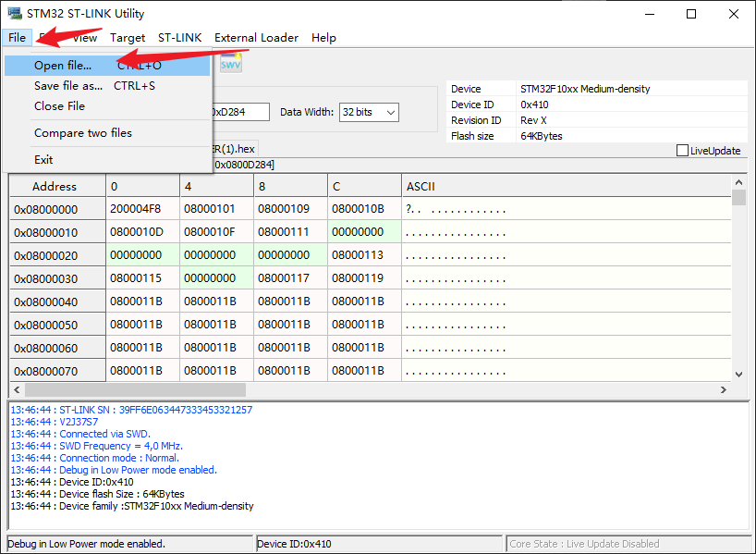The width and height of the screenshot is (756, 554).
Task: Click the column 8 header
Action: pyautogui.click(x=291, y=186)
